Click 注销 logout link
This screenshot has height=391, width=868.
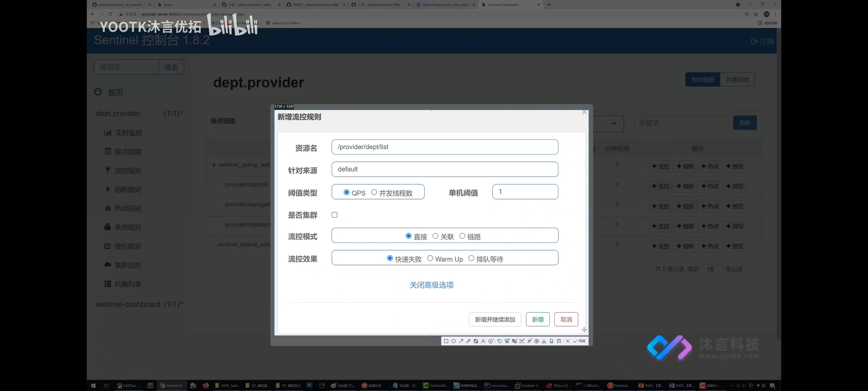(x=762, y=41)
